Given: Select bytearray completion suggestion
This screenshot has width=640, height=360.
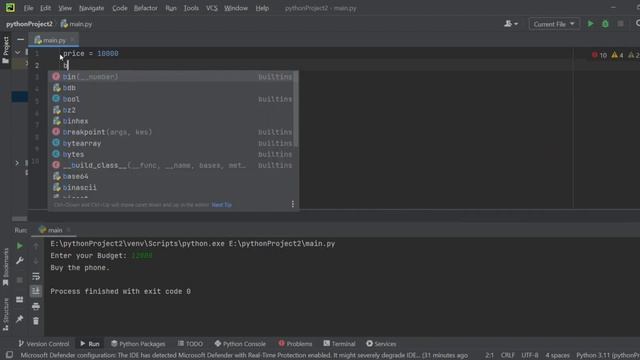Looking at the screenshot, I should pos(171,143).
